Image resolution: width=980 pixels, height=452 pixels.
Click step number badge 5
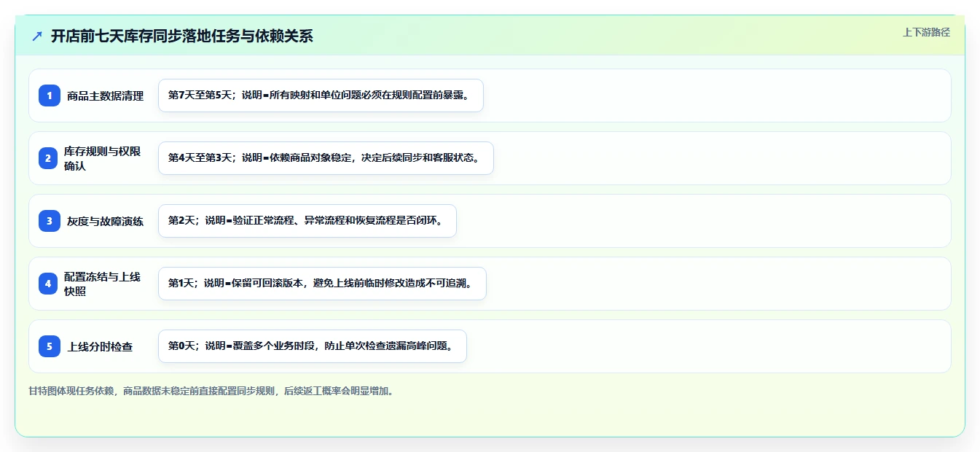tap(50, 346)
